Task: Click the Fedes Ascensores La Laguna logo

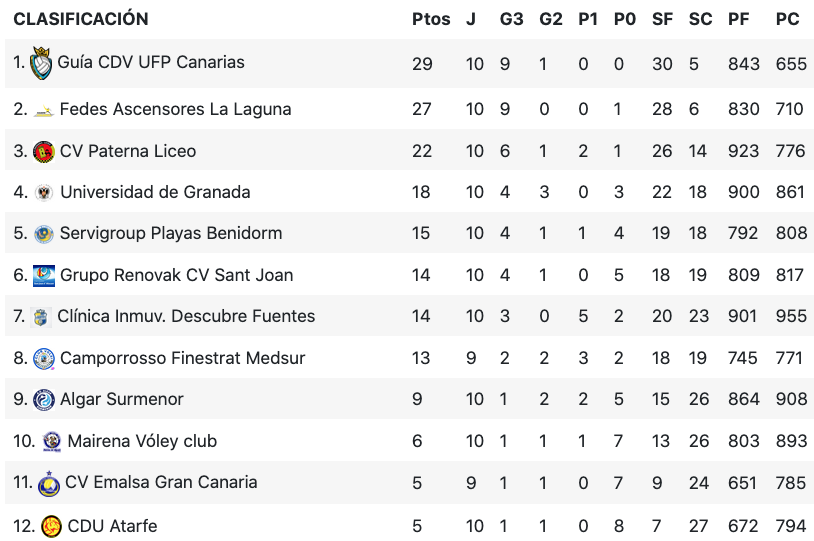Action: pyautogui.click(x=43, y=110)
